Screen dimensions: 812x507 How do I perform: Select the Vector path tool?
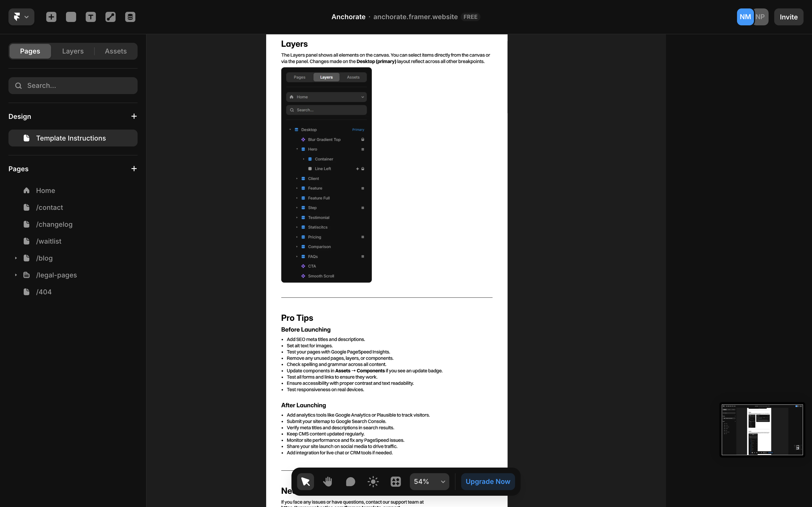click(110, 17)
